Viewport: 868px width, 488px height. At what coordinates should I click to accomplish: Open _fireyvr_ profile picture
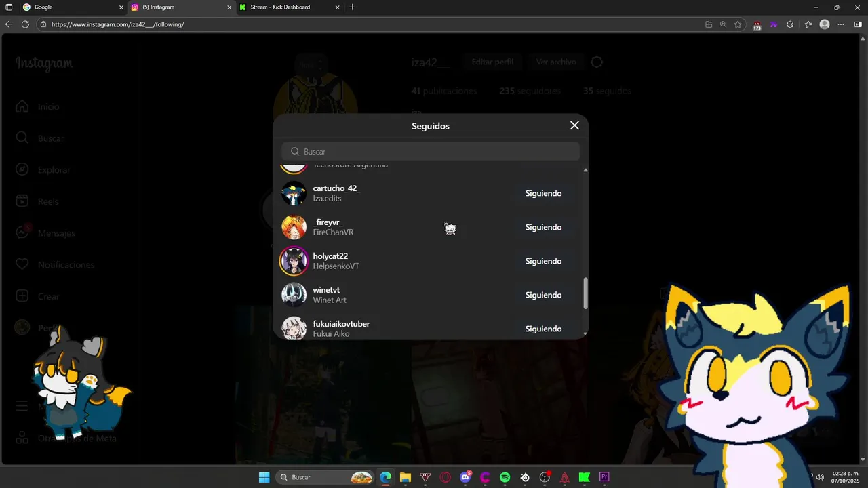pos(294,227)
